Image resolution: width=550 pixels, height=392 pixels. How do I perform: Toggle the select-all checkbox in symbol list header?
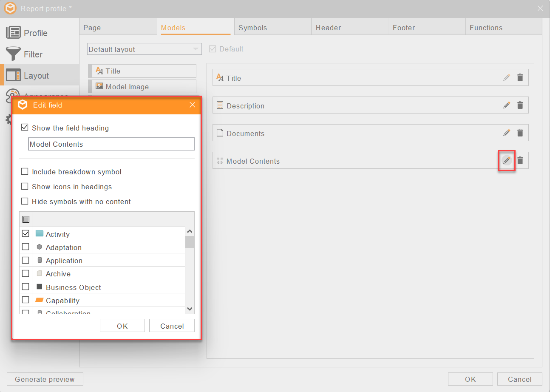click(x=26, y=219)
